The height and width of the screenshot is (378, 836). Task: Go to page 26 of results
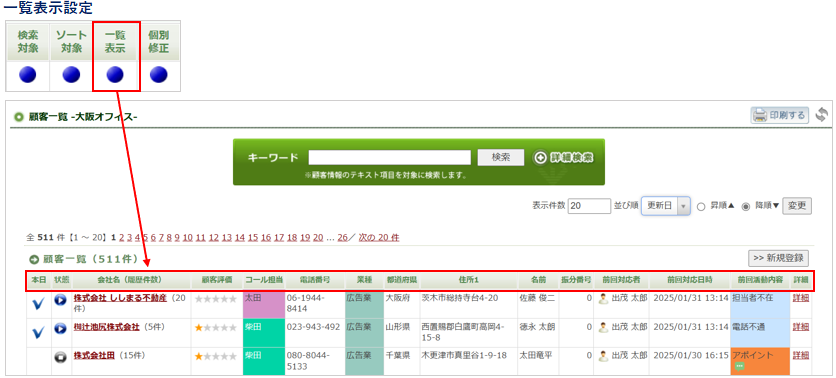click(x=342, y=237)
